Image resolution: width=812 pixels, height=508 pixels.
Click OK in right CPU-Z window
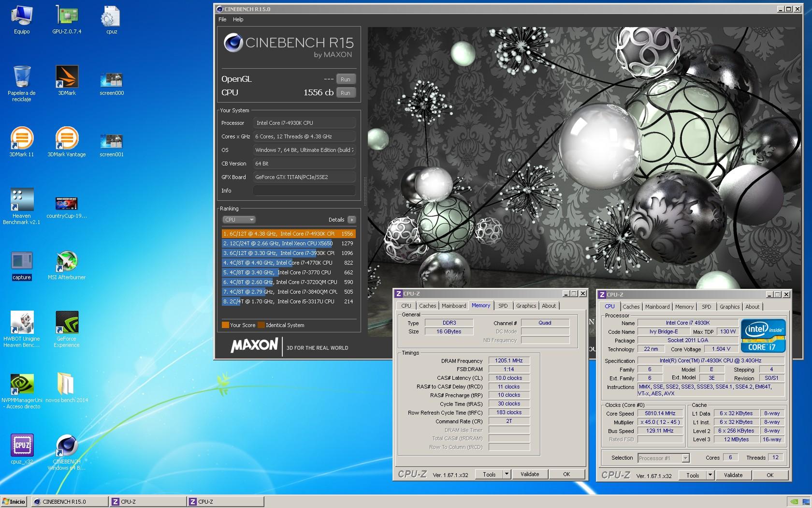(x=770, y=476)
